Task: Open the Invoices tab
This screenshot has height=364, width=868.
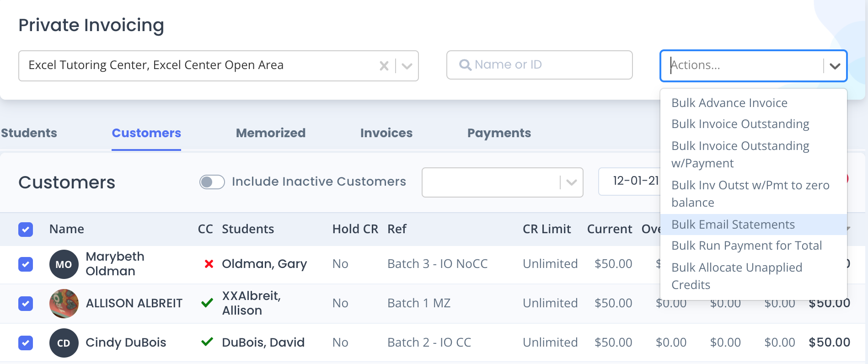Action: coord(386,133)
